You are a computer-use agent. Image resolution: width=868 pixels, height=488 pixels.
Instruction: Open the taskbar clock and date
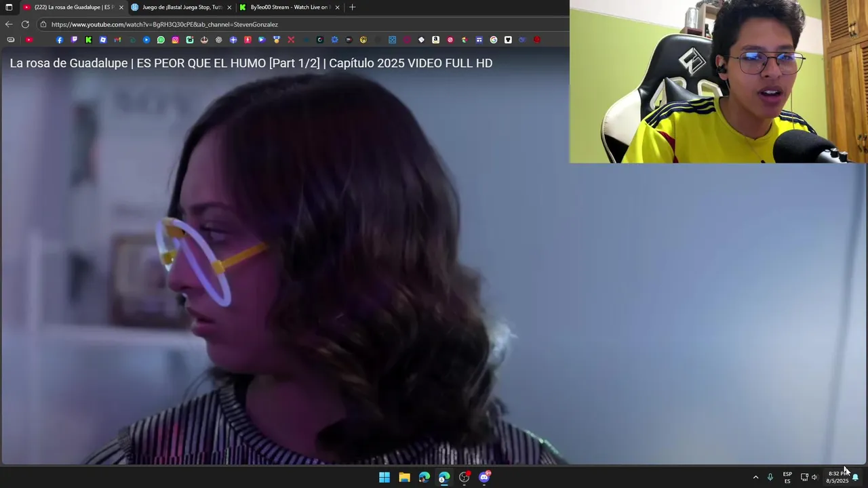tap(837, 477)
